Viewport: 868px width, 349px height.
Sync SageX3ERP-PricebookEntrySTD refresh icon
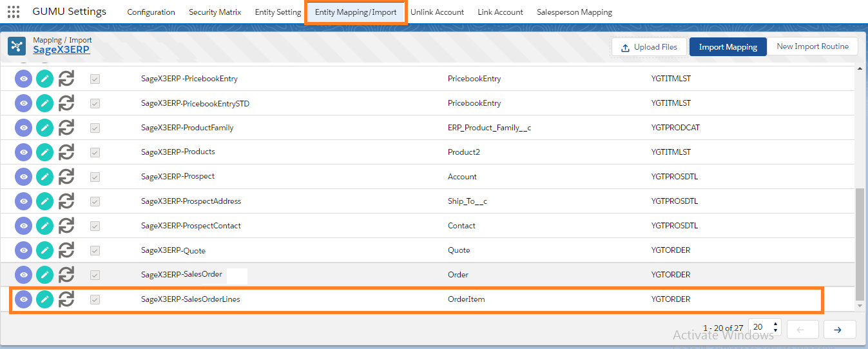click(x=66, y=103)
